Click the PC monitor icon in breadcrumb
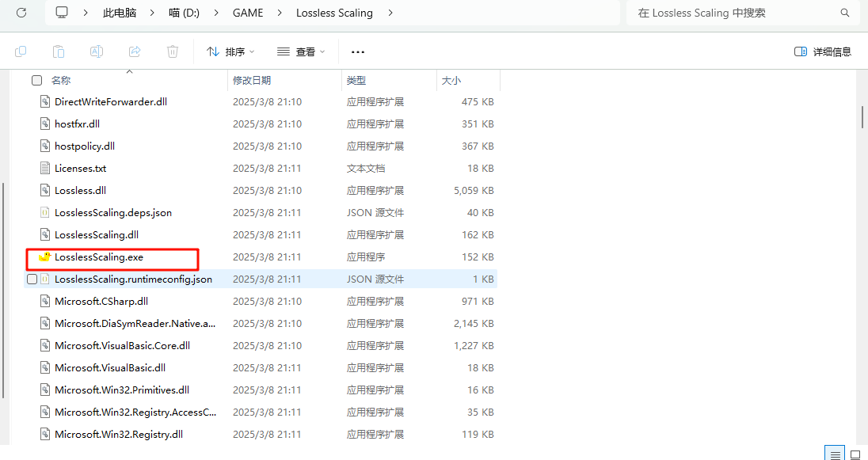The image size is (868, 460). click(x=62, y=12)
